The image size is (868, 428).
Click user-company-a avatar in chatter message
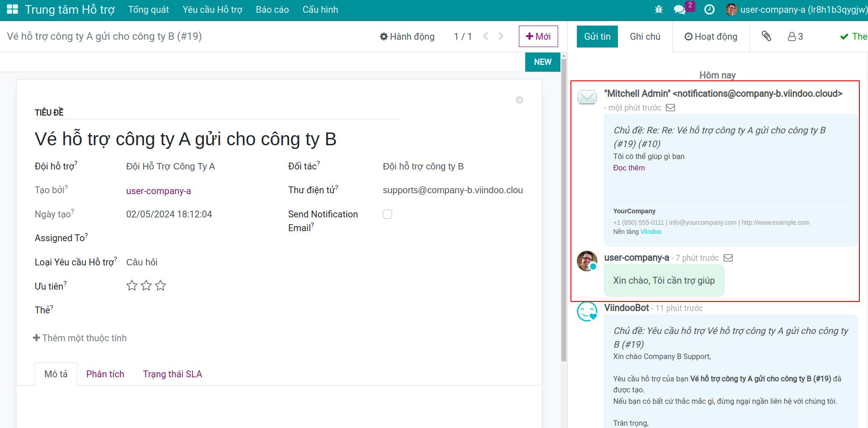[x=587, y=261]
